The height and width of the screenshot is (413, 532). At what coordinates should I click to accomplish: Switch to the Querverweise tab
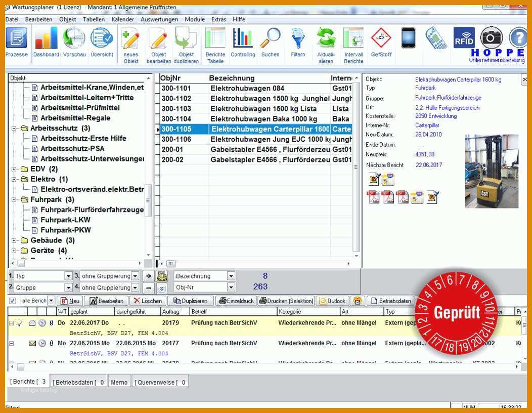click(x=160, y=382)
